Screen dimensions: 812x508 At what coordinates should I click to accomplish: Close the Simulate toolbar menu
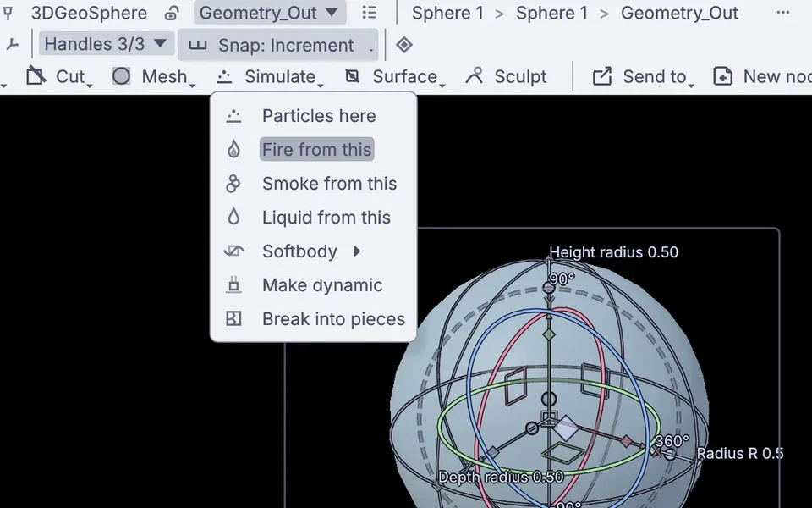click(x=269, y=77)
